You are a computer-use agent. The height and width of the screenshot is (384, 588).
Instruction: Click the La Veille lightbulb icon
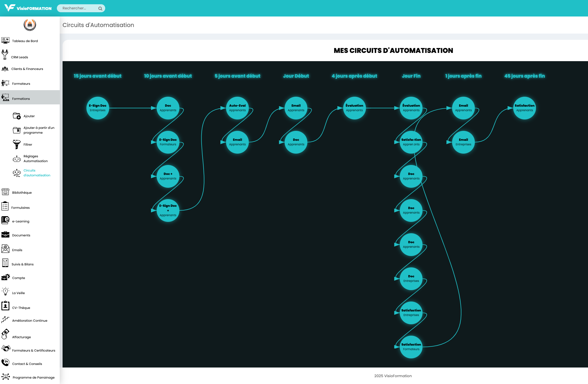pos(5,292)
